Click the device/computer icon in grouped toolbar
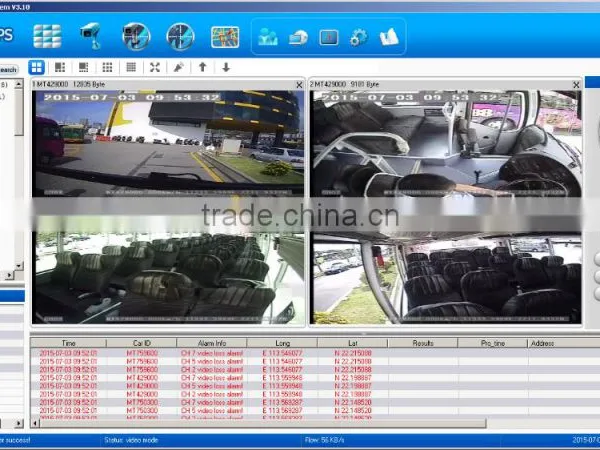 298,38
